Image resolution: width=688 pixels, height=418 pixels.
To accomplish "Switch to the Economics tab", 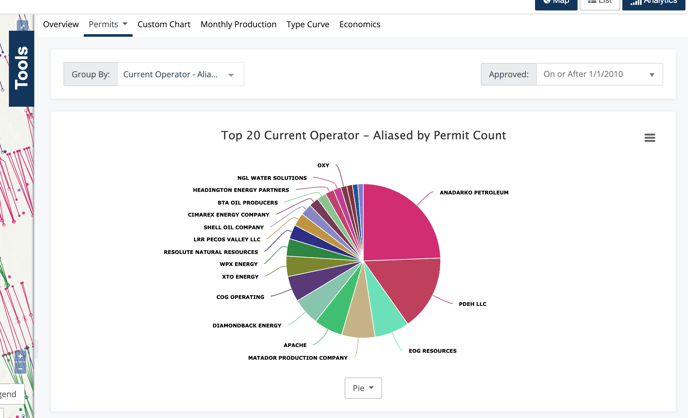I will (359, 24).
